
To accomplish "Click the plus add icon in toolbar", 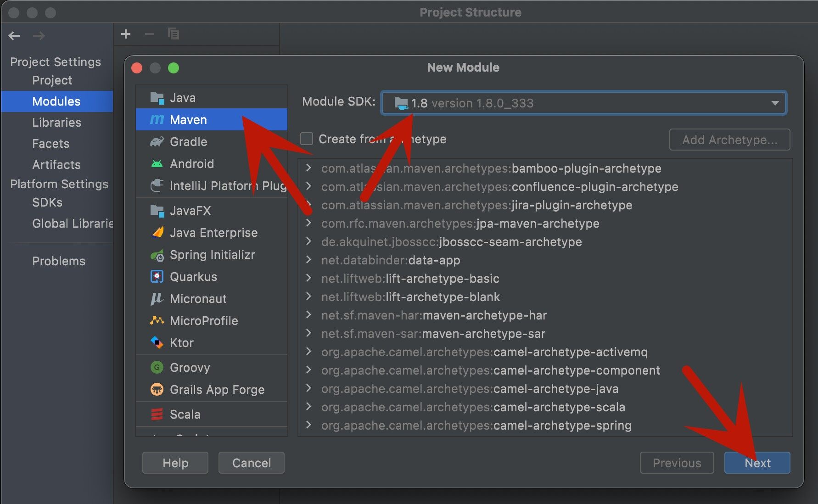I will pos(126,34).
